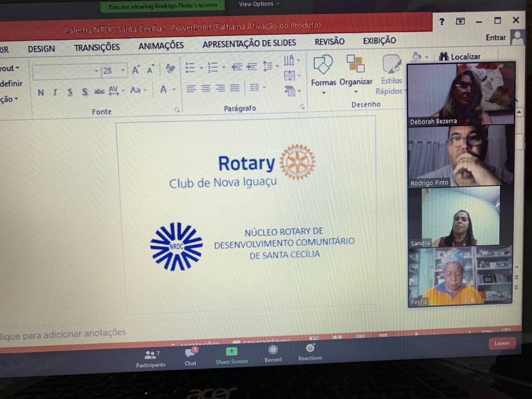Viewport: 532px width, 399px height.
Task: Open the Zoom Chat icon
Action: [190, 353]
